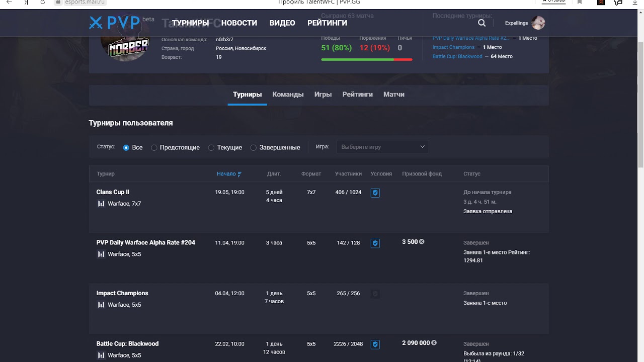Click the Турнир column header
This screenshot has height=362, width=644.
(x=106, y=174)
